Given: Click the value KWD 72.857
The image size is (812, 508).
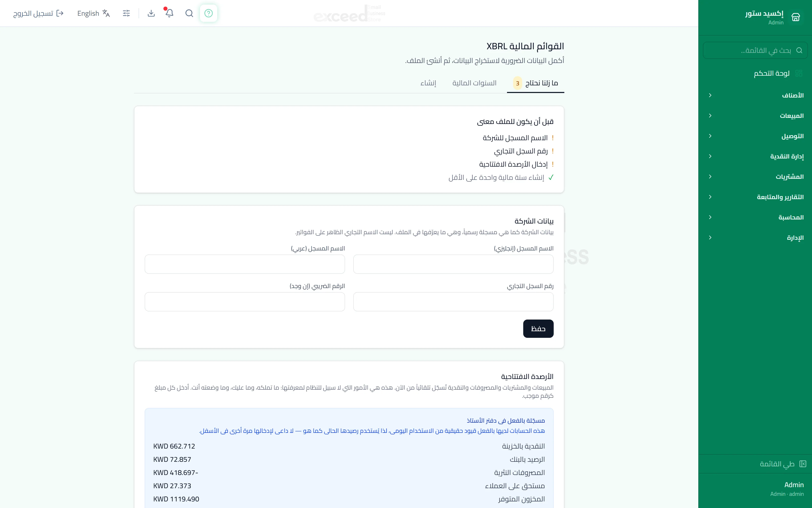Looking at the screenshot, I should pos(172,459).
